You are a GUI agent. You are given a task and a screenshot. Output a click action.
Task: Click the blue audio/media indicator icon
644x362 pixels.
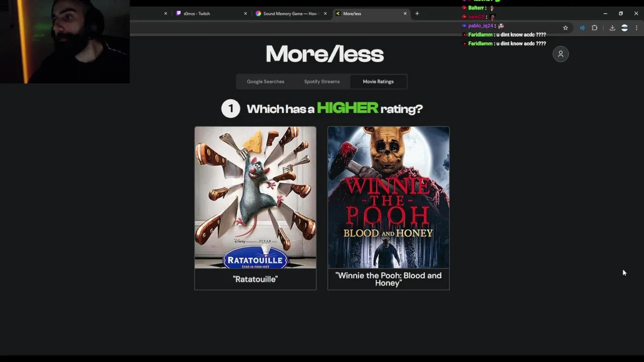pos(582,28)
